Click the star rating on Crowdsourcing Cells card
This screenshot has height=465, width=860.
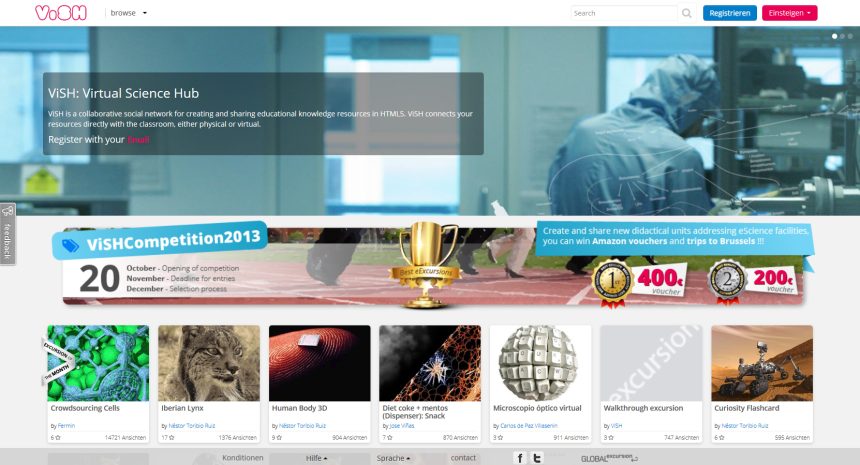click(55, 438)
